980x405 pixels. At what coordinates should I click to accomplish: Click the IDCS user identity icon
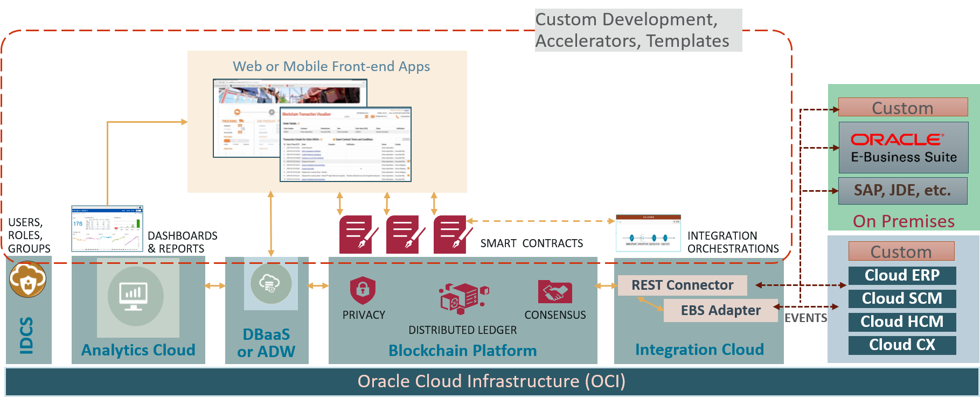(x=27, y=279)
